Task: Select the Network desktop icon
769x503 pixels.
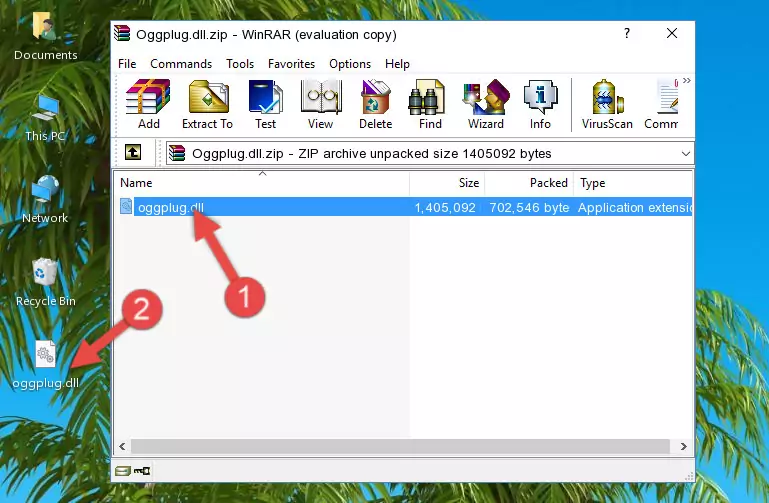Action: coord(45,200)
